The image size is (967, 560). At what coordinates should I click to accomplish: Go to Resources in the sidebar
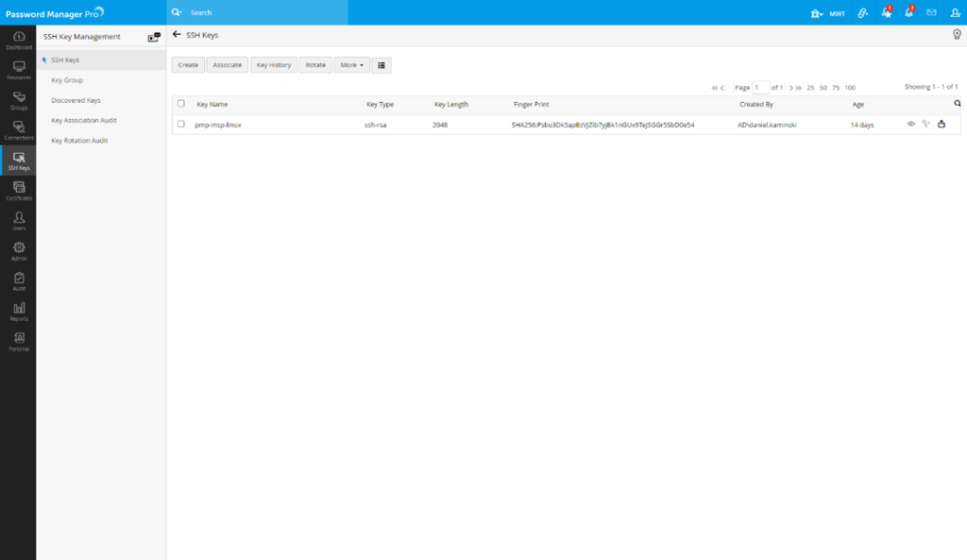point(18,71)
